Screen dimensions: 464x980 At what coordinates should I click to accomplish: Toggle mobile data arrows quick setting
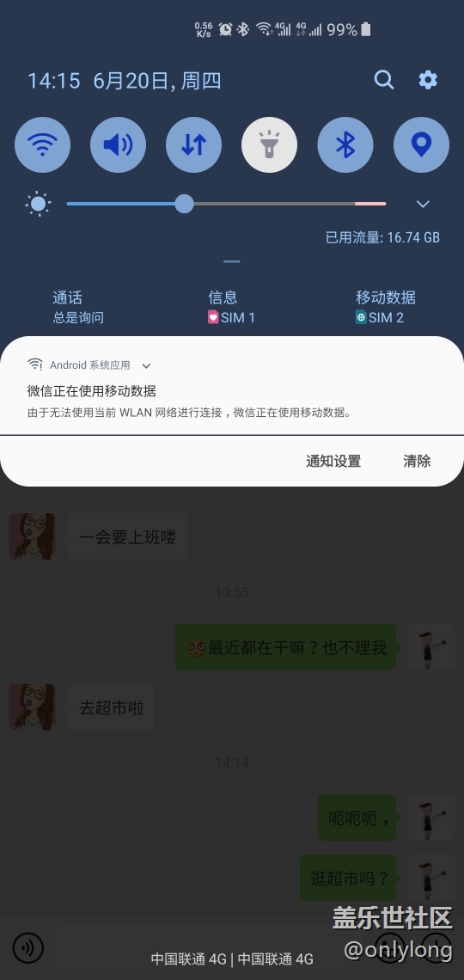(193, 145)
